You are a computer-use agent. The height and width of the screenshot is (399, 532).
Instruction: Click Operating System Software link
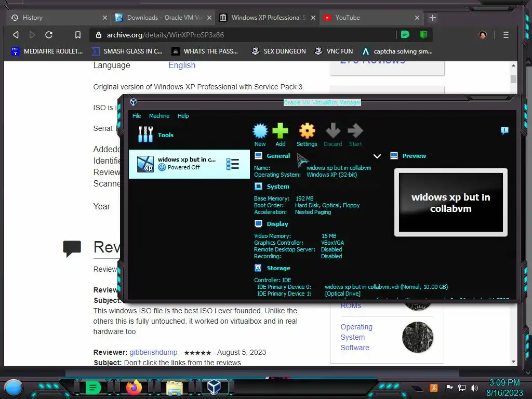coord(356,337)
